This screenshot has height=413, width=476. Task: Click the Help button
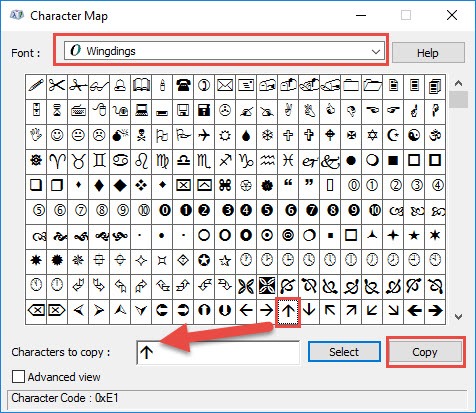click(428, 53)
